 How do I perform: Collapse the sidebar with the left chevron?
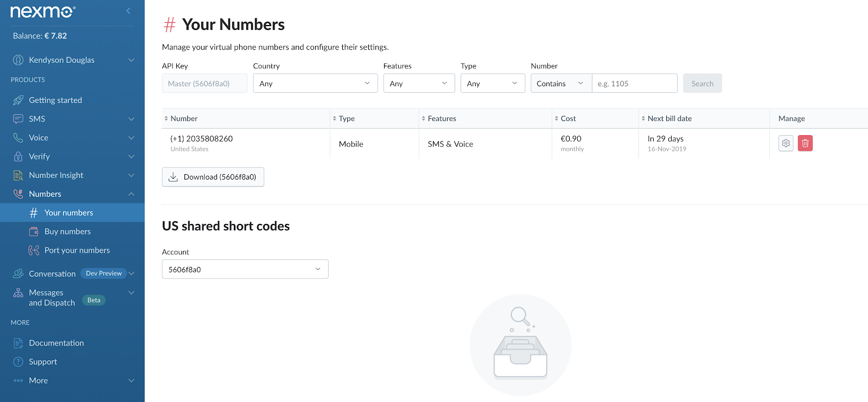click(129, 10)
